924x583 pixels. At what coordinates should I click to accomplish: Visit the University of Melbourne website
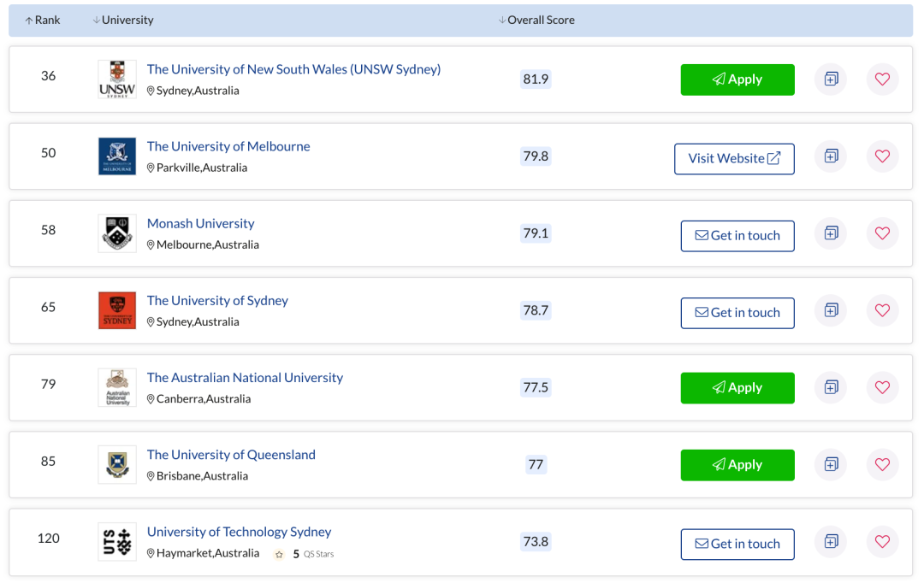(734, 159)
